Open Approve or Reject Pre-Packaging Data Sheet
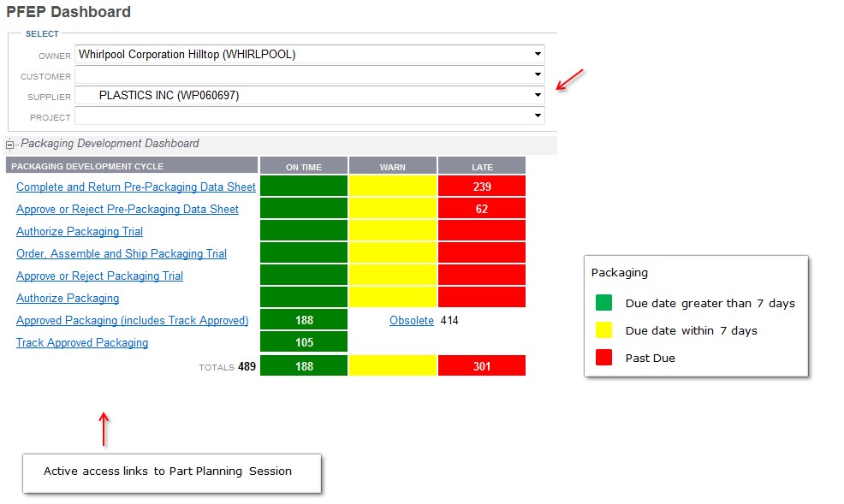The width and height of the screenshot is (844, 504). tap(127, 209)
